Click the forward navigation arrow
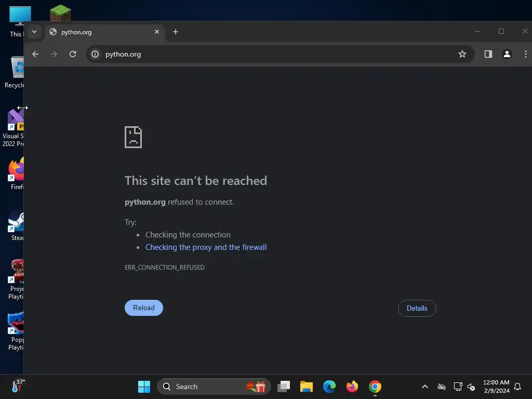The width and height of the screenshot is (532, 399). (x=54, y=54)
